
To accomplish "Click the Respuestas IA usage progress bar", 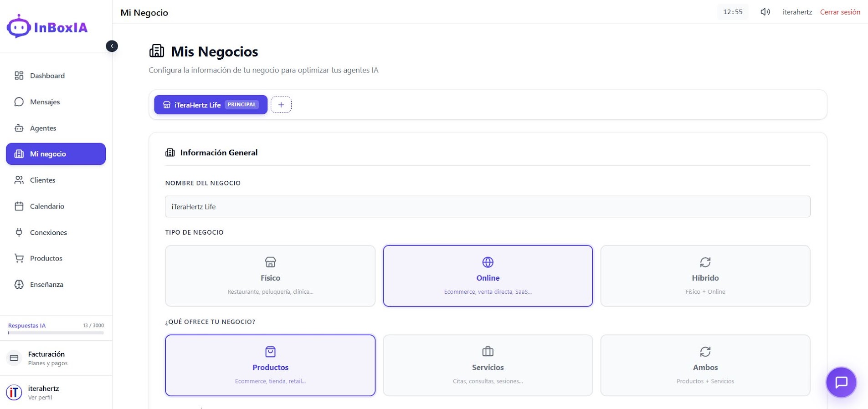I will coord(56,333).
